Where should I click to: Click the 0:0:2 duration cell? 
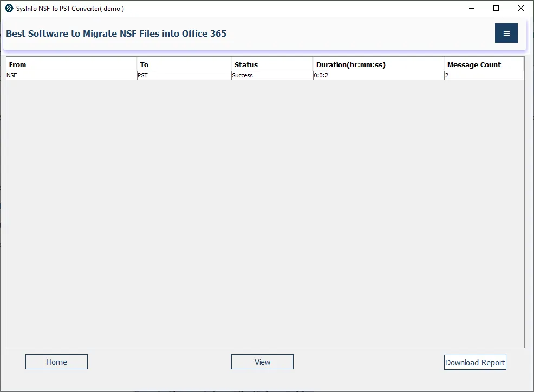378,75
